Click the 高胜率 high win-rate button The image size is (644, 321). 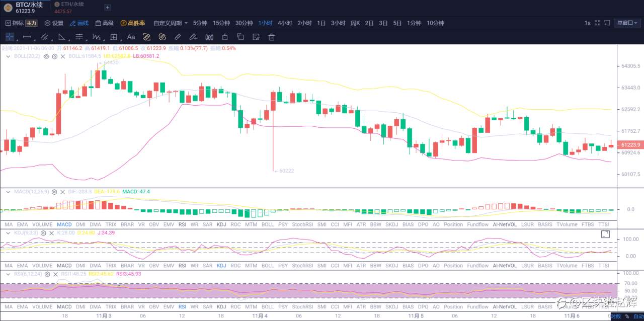[x=133, y=23]
